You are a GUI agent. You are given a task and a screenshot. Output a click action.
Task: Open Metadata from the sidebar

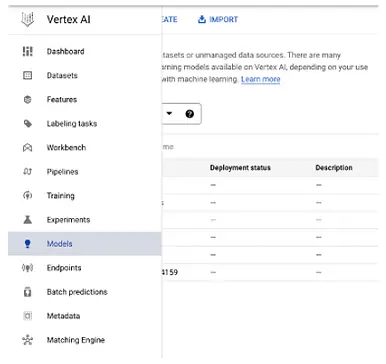point(85,316)
